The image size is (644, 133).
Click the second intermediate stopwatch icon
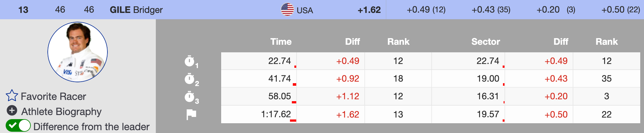189,79
